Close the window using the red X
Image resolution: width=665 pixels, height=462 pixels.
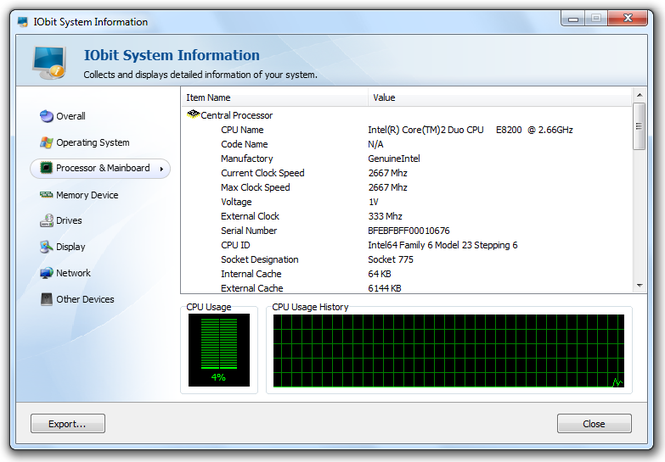tap(628, 18)
